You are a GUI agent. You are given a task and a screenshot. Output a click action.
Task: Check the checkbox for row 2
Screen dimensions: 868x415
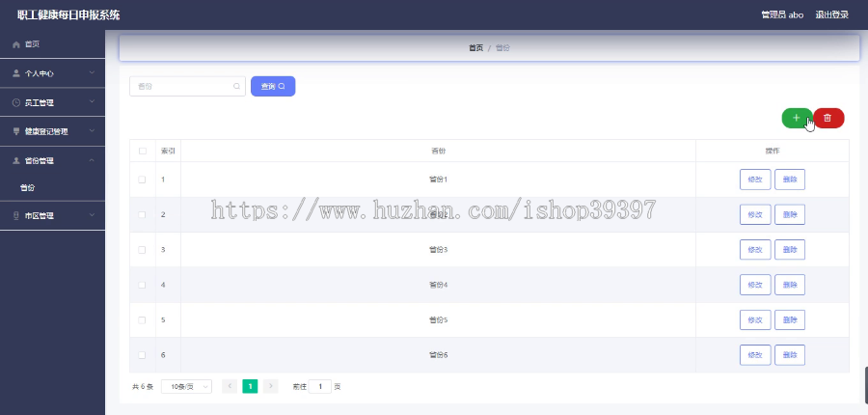point(143,214)
